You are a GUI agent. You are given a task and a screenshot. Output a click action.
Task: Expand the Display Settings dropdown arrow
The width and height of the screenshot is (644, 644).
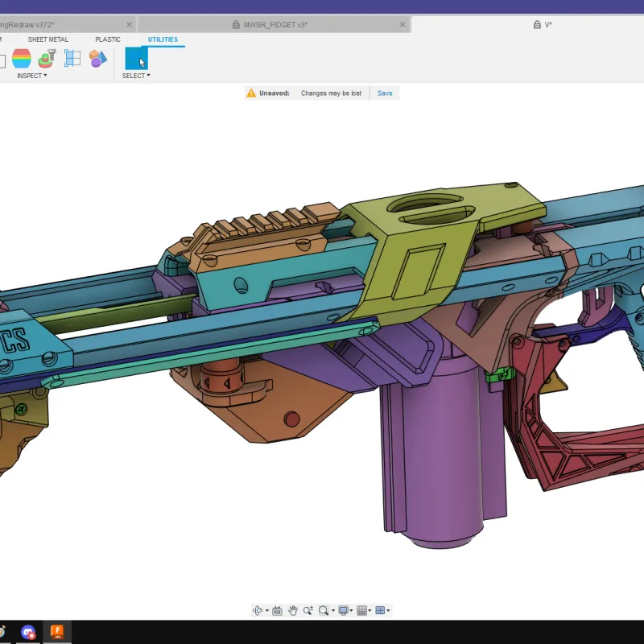point(351,611)
